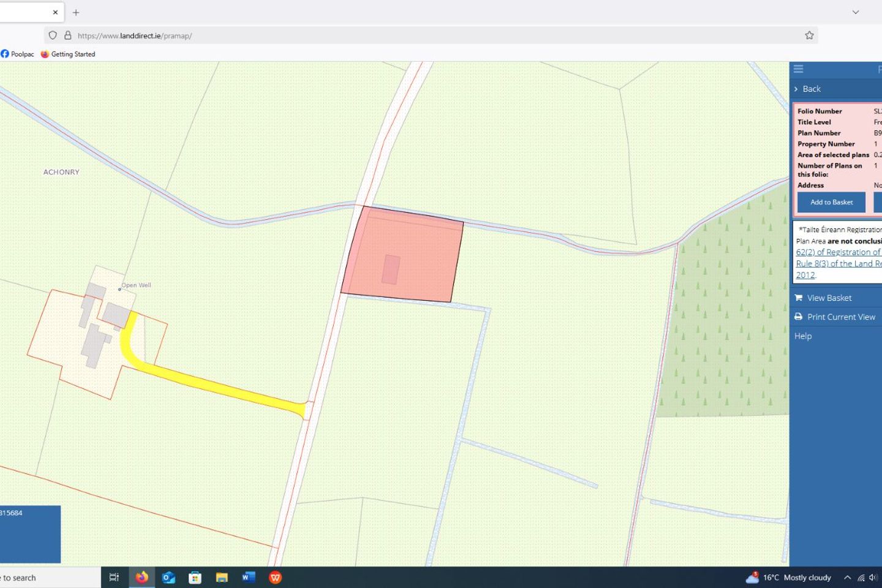
Task: Close the current browser tab
Action: (55, 12)
